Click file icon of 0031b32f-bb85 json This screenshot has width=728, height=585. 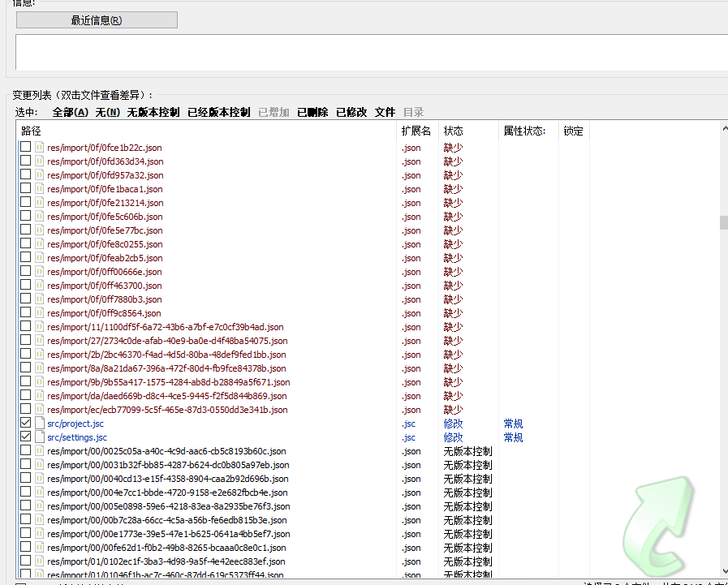point(40,464)
